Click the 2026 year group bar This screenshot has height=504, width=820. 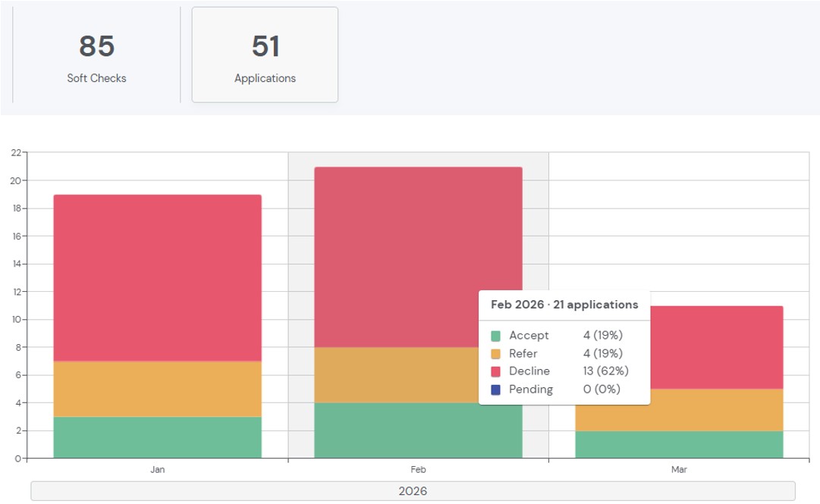pyautogui.click(x=413, y=491)
